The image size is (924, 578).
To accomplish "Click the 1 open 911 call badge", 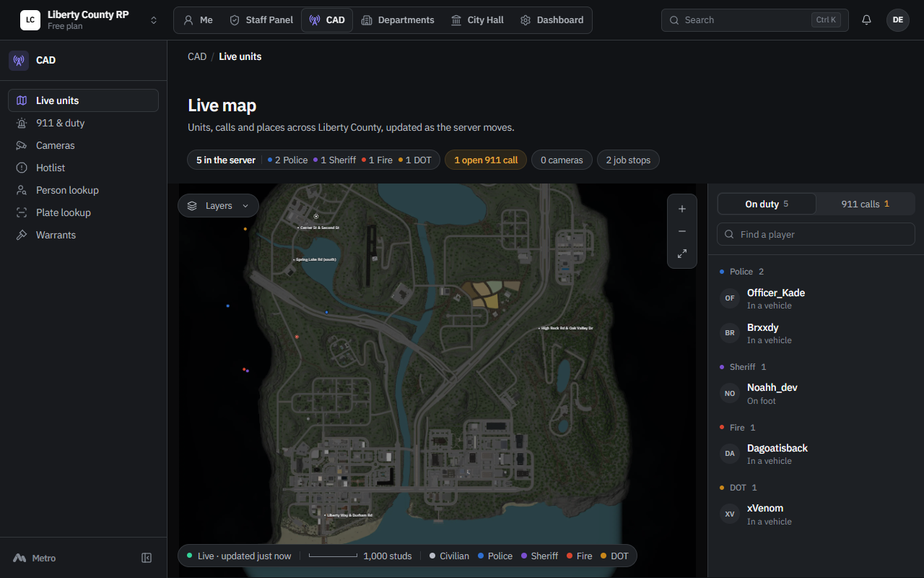I will [486, 160].
